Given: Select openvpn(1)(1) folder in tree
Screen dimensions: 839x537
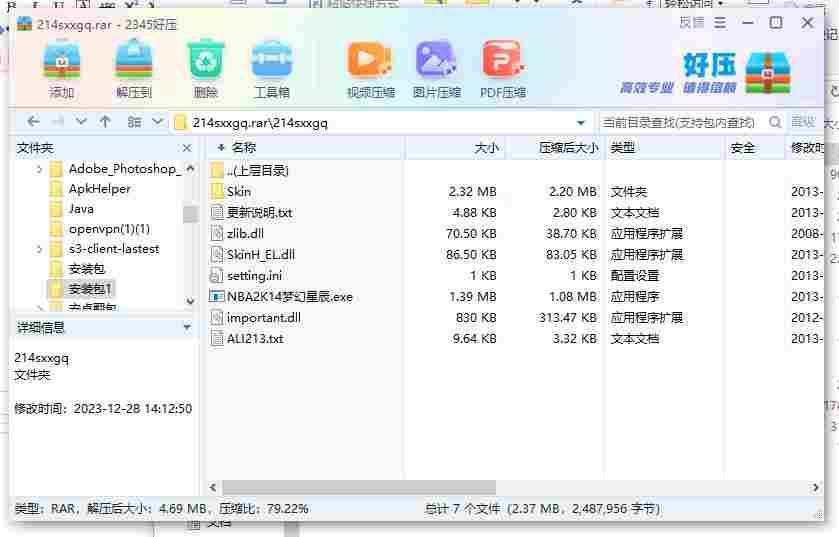Looking at the screenshot, I should click(x=109, y=229).
